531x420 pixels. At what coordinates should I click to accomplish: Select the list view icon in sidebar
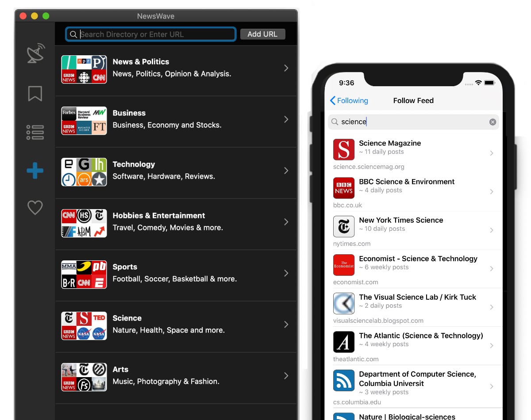(x=35, y=132)
